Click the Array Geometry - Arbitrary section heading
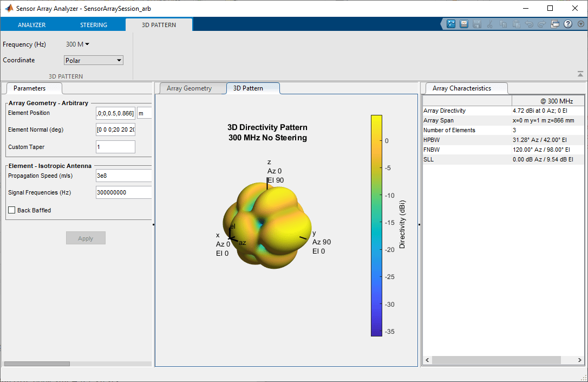588x382 pixels. 48,103
